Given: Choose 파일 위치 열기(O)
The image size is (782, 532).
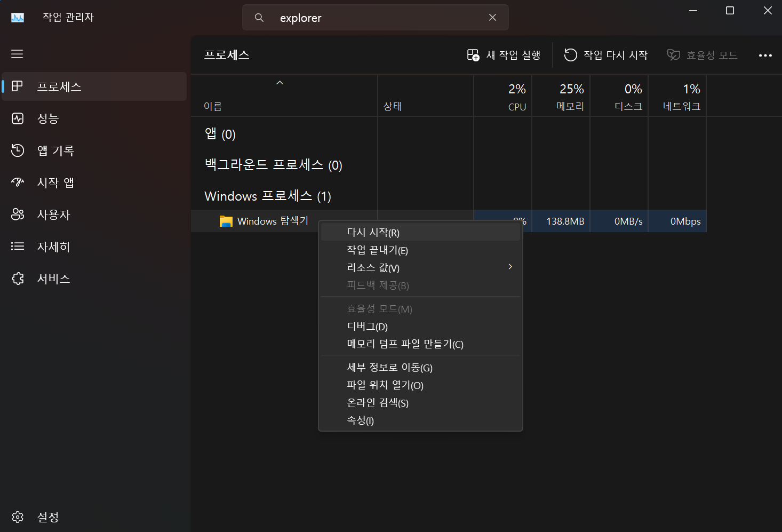Looking at the screenshot, I should 420,385.
